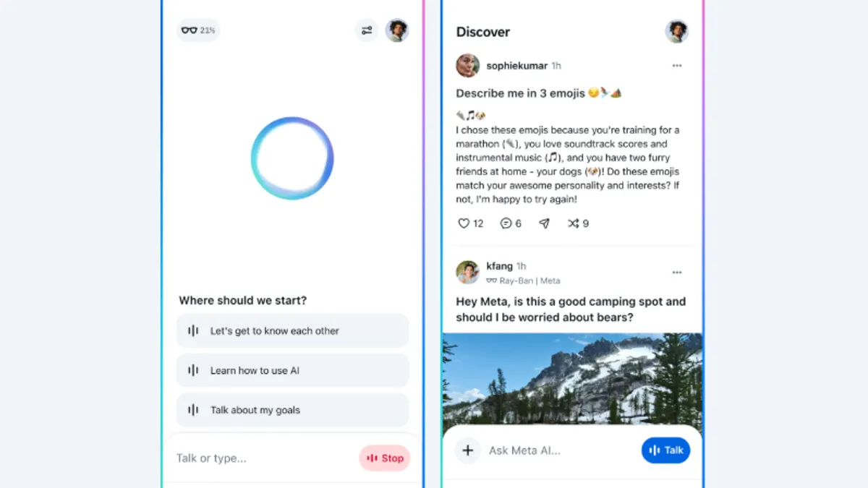Viewport: 868px width, 488px height.
Task: Focus the "Talk or type..." field
Action: pyautogui.click(x=264, y=458)
